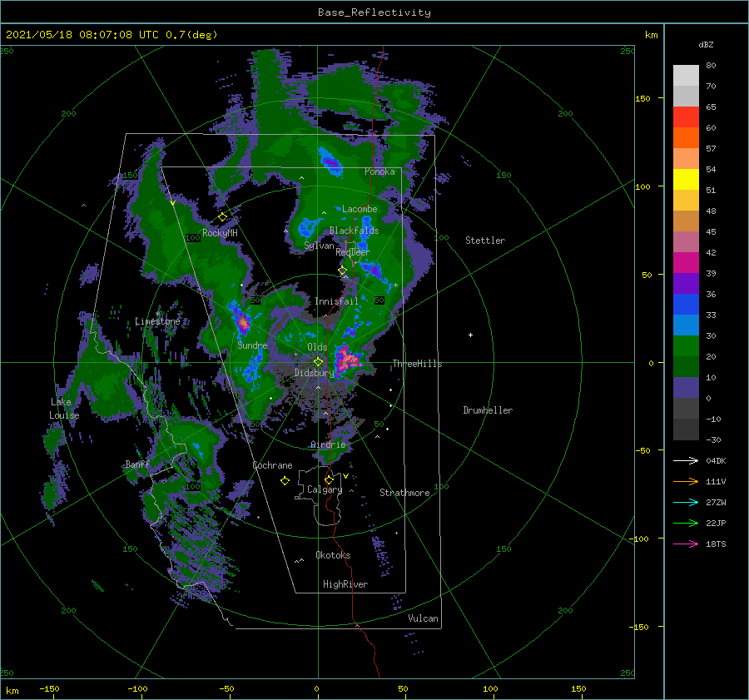Select the yellow diamond marker below RedDeer

point(342,271)
